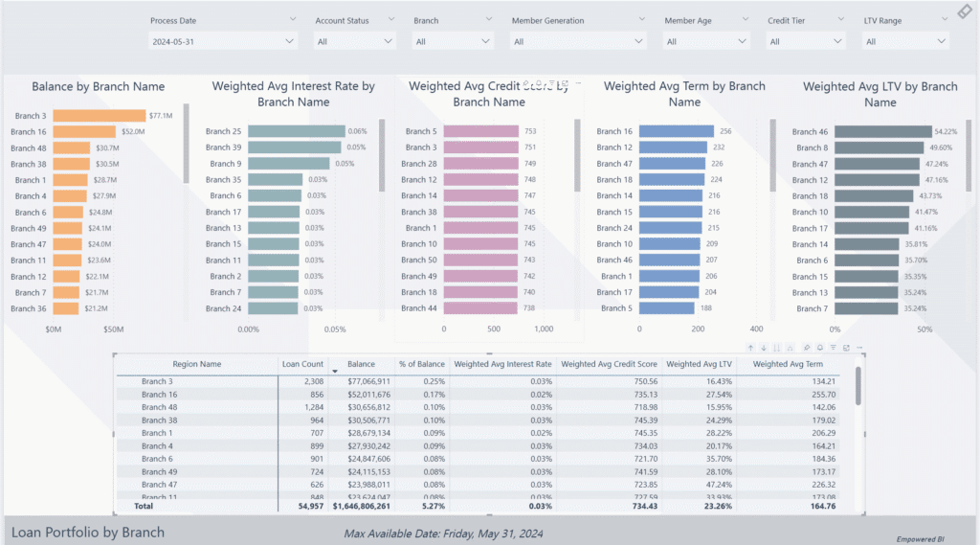
Task: Click the eraser icon to clear all filters
Action: coord(965,11)
